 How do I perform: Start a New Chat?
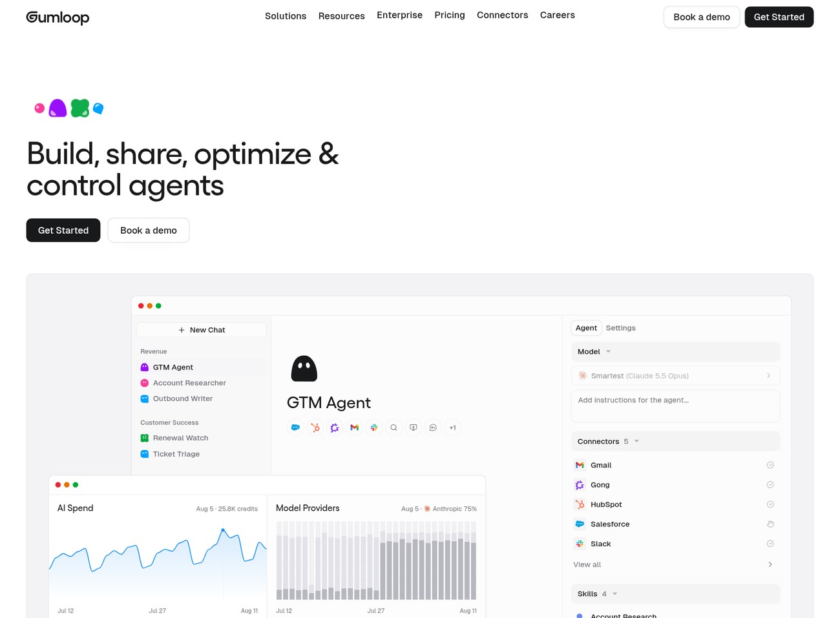(x=202, y=330)
